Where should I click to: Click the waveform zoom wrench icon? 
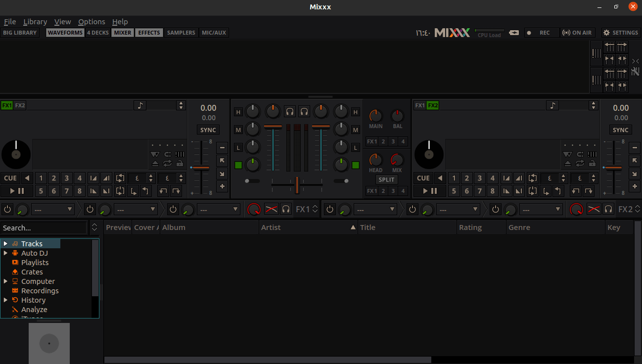tap(636, 71)
